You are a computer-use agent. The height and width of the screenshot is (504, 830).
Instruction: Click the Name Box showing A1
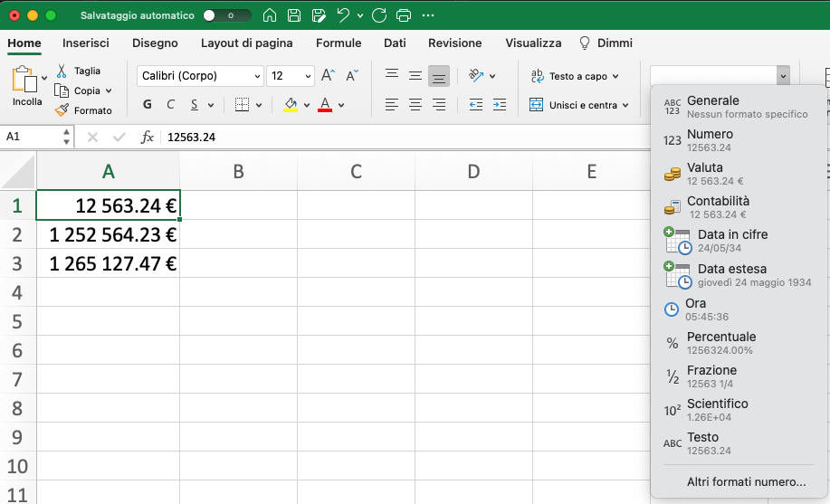pyautogui.click(x=33, y=138)
